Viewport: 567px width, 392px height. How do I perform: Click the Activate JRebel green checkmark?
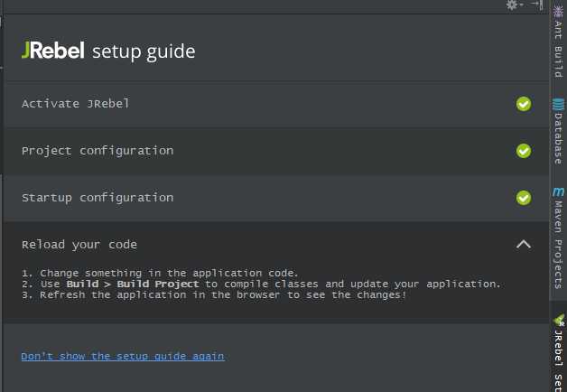pyautogui.click(x=524, y=104)
